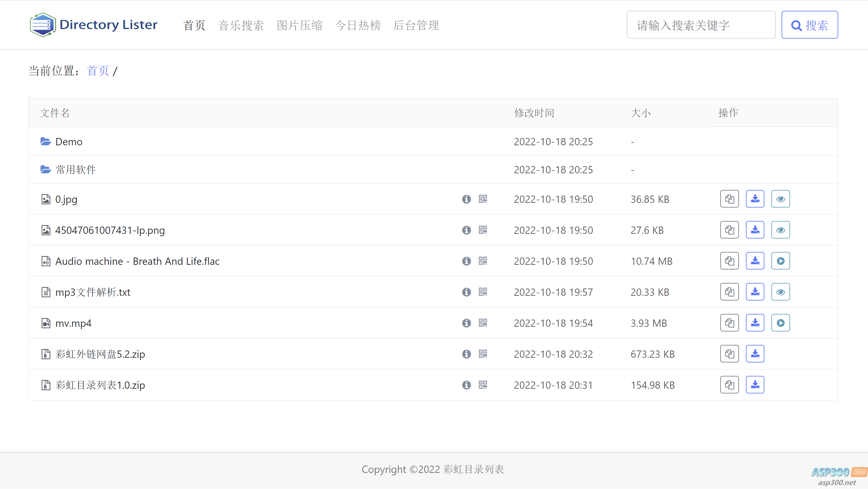The height and width of the screenshot is (489, 868).
Task: Click the 搜索 search button
Action: (809, 25)
